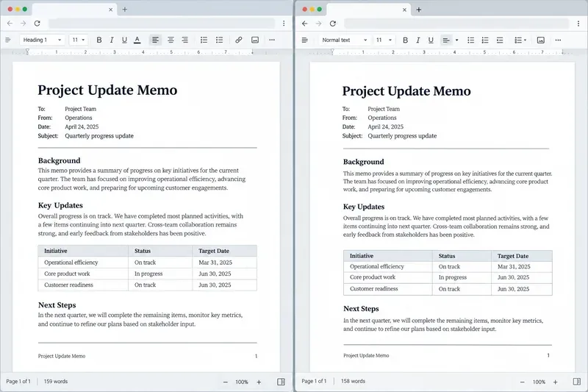
Task: Toggle underline in the left window toolbar
Action: (124, 40)
